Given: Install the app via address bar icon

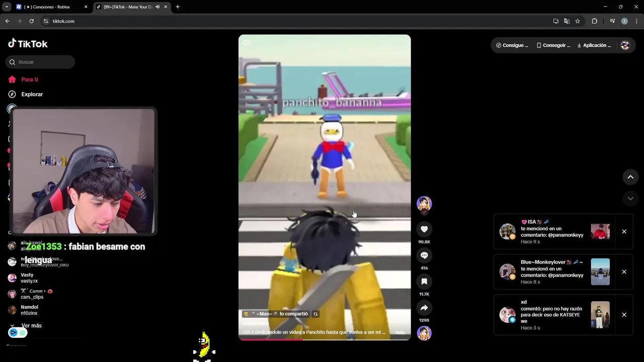Looking at the screenshot, I should [555, 21].
